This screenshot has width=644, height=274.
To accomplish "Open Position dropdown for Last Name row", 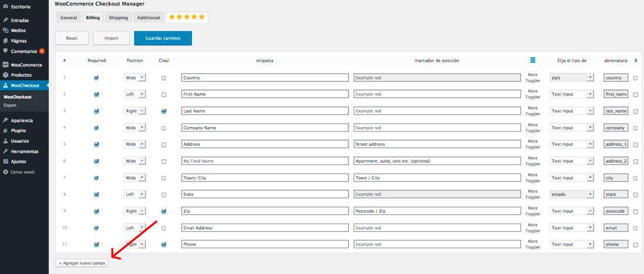I will click(x=135, y=111).
